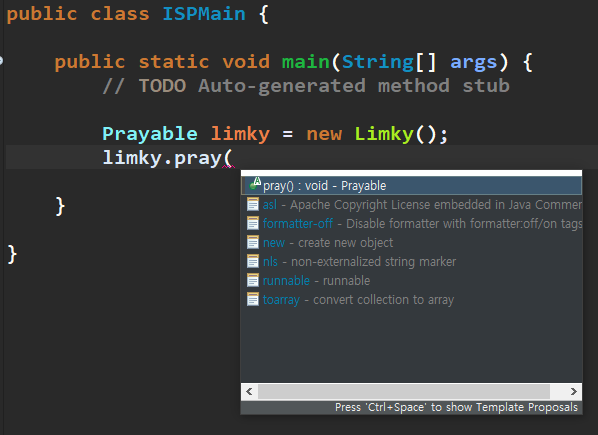Image resolution: width=598 pixels, height=435 pixels.
Task: Click the 'static' keyword in main
Action: click(x=174, y=62)
